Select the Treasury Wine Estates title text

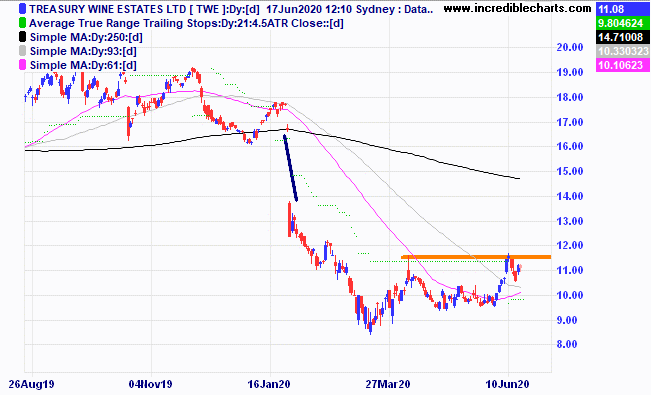(231, 9)
